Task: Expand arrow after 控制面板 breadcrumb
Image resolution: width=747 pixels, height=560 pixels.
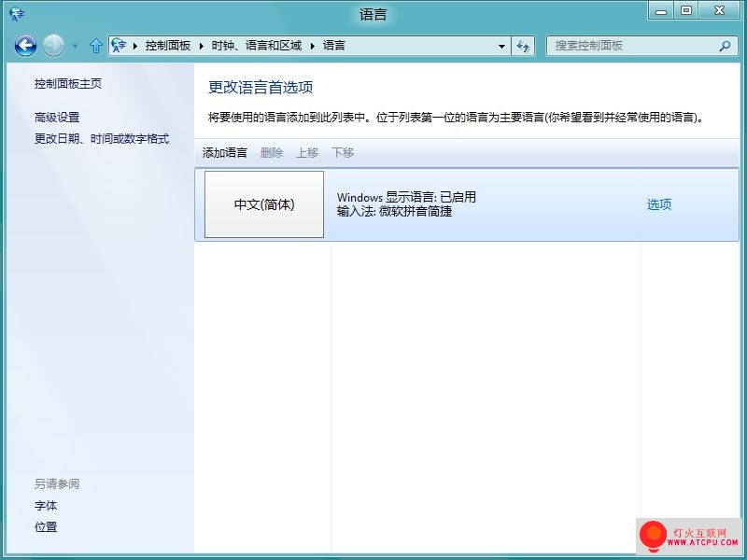Action: pyautogui.click(x=201, y=46)
